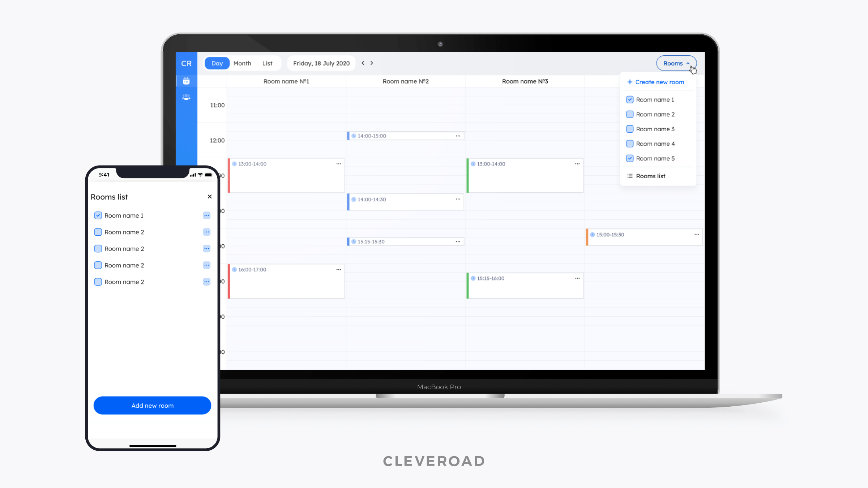
Task: Click the three-dot menu on 15:15-16:00 event
Action: [x=577, y=278]
